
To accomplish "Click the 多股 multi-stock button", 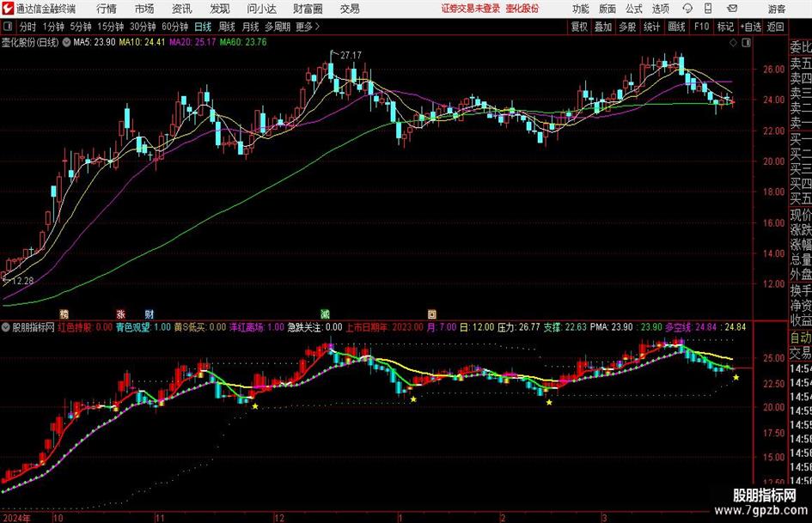I will [x=627, y=27].
